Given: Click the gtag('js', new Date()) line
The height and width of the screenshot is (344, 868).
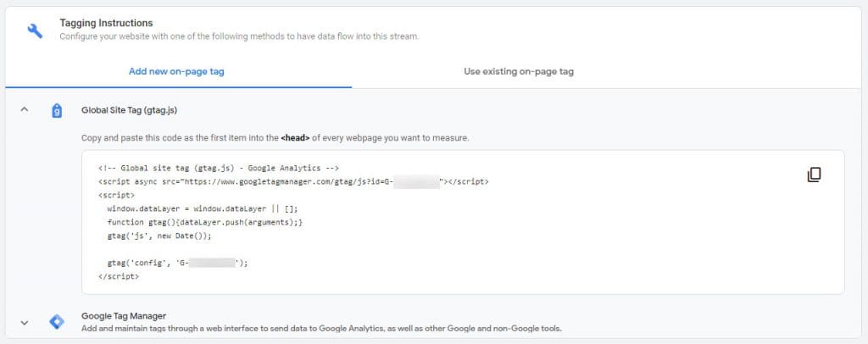Looking at the screenshot, I should click(159, 236).
